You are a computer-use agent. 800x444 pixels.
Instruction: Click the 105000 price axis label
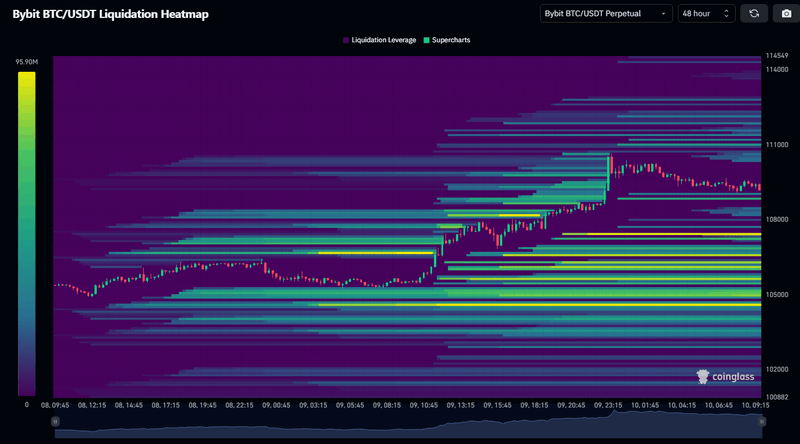[777, 294]
